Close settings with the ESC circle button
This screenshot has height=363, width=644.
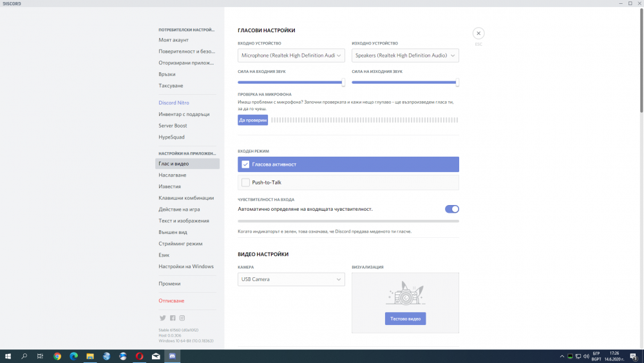tap(478, 34)
